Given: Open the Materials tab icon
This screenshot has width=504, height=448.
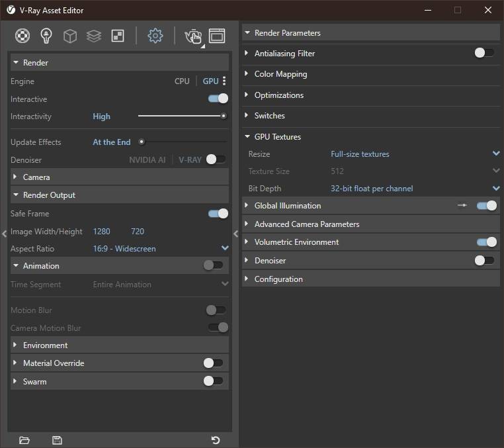Looking at the screenshot, I should pyautogui.click(x=22, y=36).
